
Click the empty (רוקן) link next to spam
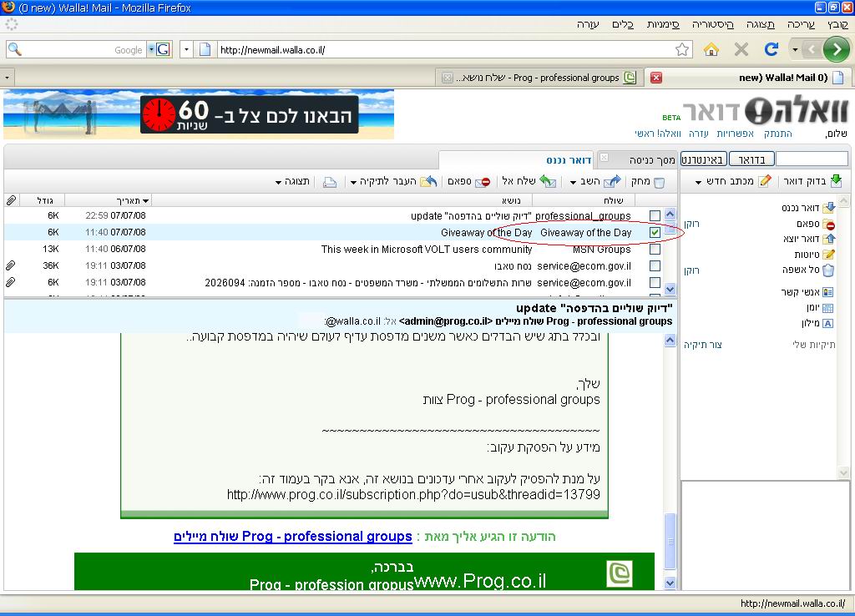691,224
